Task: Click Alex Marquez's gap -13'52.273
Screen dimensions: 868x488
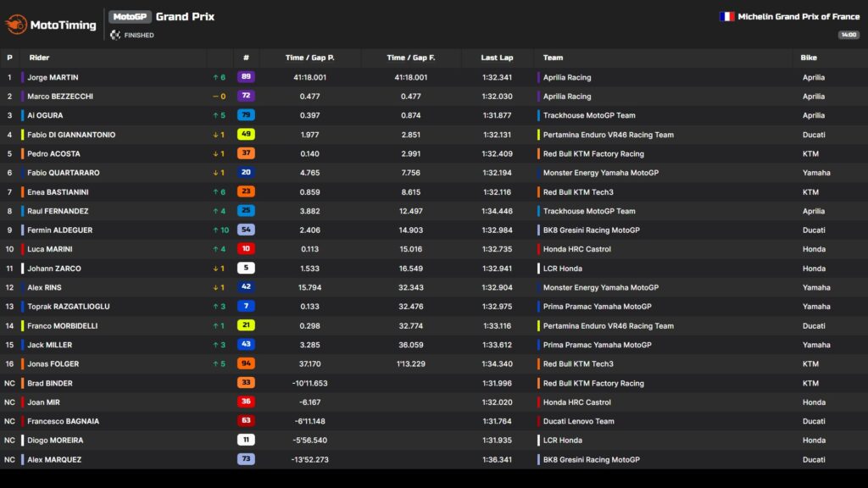Action: click(310, 460)
